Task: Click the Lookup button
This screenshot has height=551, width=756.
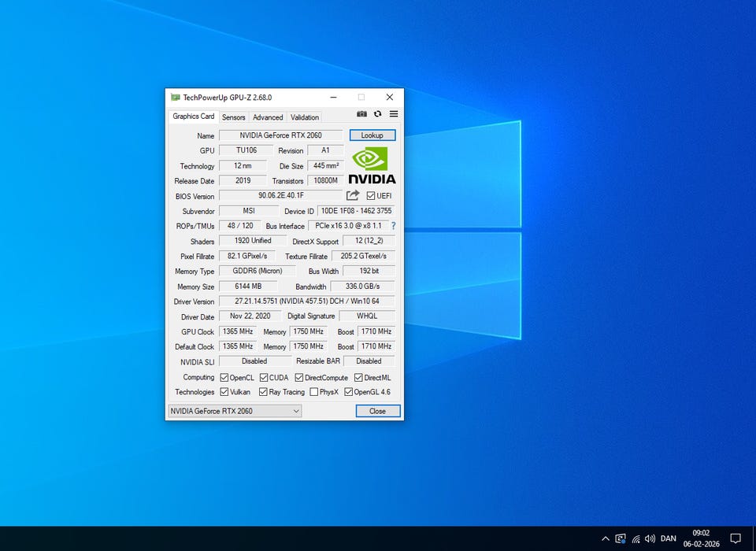Action: click(372, 135)
